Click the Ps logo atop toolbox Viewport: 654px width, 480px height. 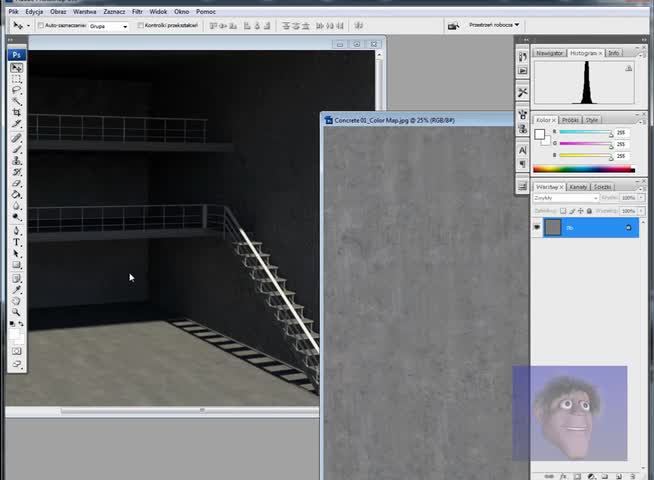[17, 55]
